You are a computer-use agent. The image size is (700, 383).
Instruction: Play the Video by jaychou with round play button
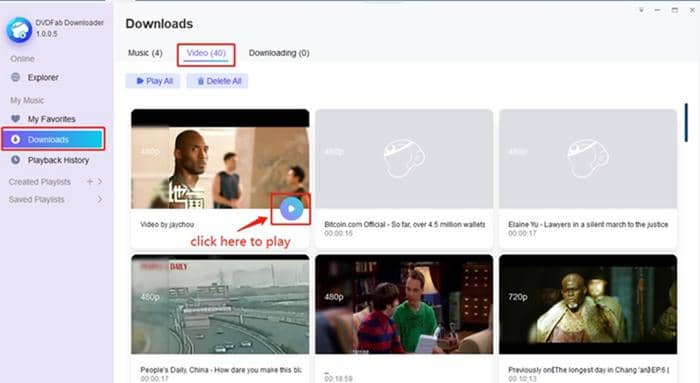(292, 209)
